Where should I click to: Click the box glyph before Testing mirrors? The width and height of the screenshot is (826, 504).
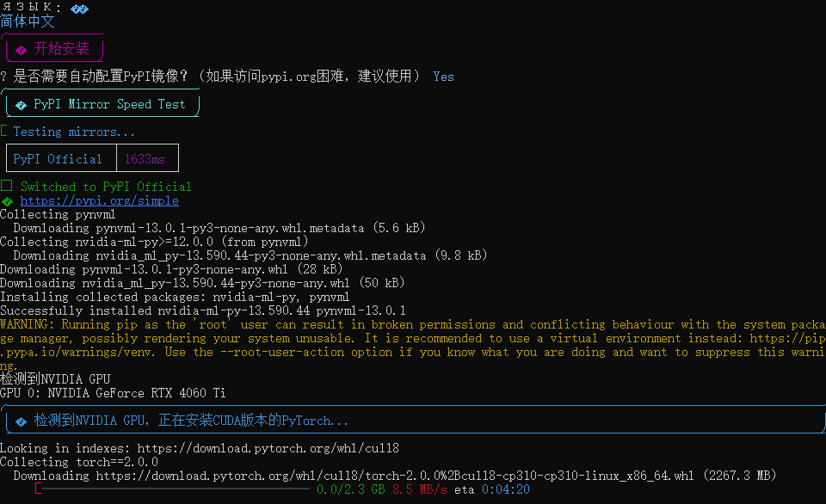pos(4,132)
